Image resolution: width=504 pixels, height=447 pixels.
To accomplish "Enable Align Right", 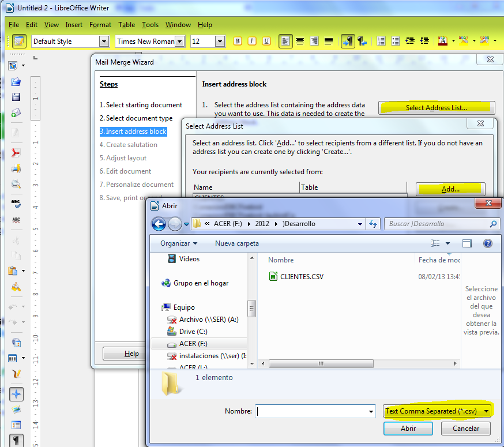I will point(314,41).
